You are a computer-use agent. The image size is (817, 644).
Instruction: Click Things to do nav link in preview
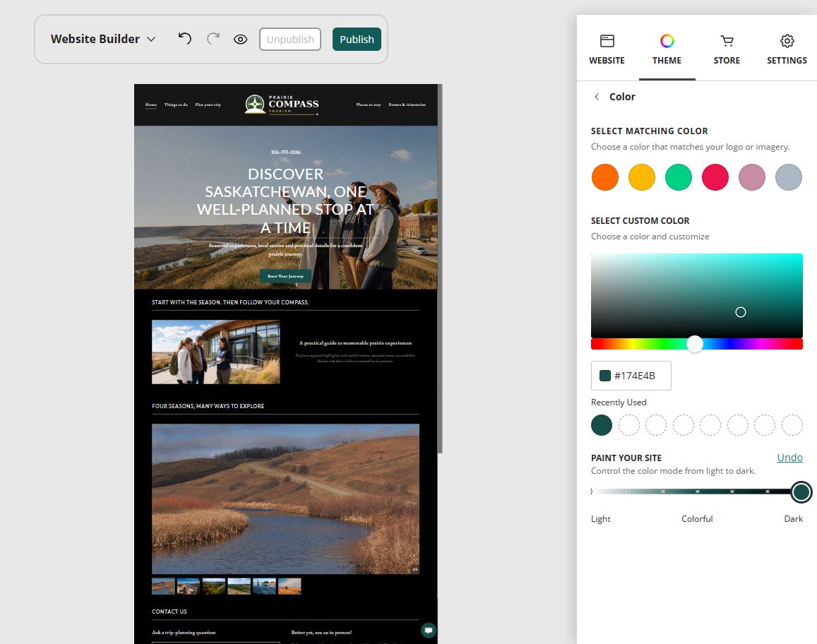[x=176, y=105]
